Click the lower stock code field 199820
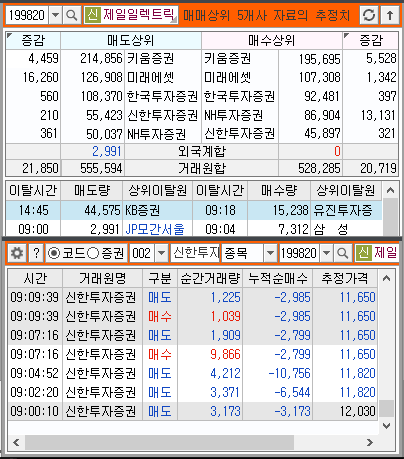This screenshot has width=404, height=459. pos(300,253)
